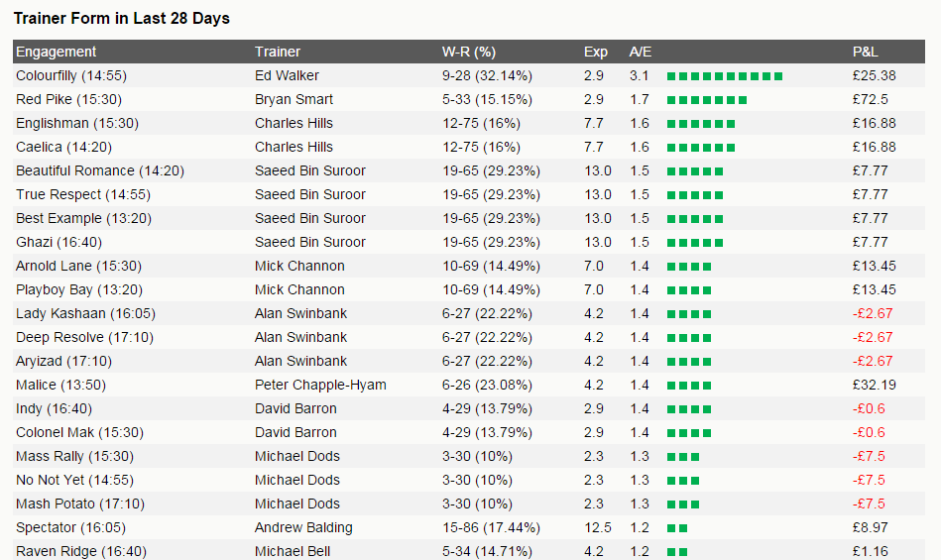Open trainer Bryan Smart
Viewport: 941px width, 560px height.
tap(294, 99)
